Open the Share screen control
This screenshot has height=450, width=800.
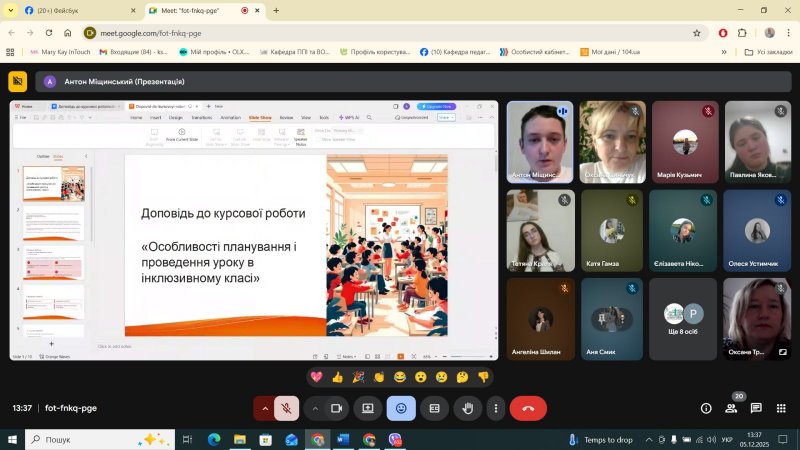tap(368, 408)
